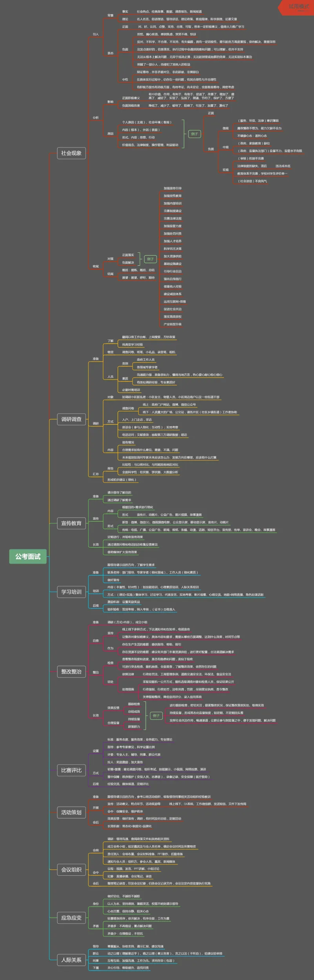This screenshot has height=980, width=314.
Task: Click the 例子 box beside 对策 branch
Action: click(x=150, y=259)
